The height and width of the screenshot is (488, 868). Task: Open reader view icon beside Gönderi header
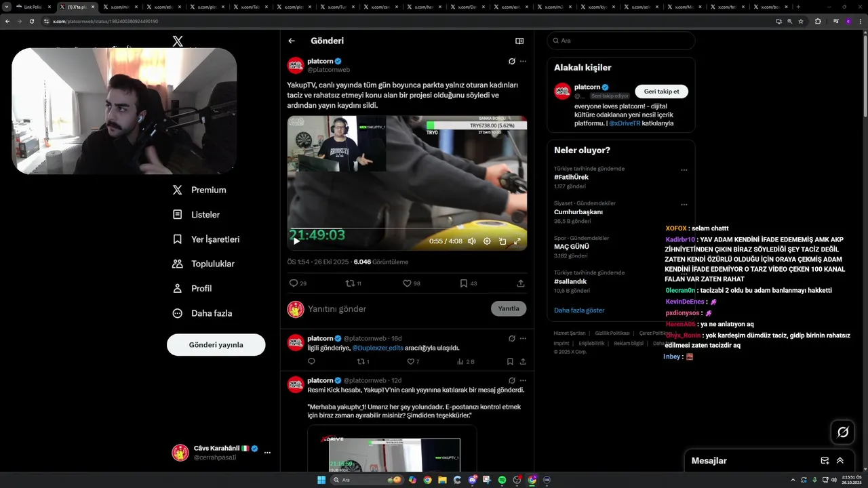click(x=519, y=41)
